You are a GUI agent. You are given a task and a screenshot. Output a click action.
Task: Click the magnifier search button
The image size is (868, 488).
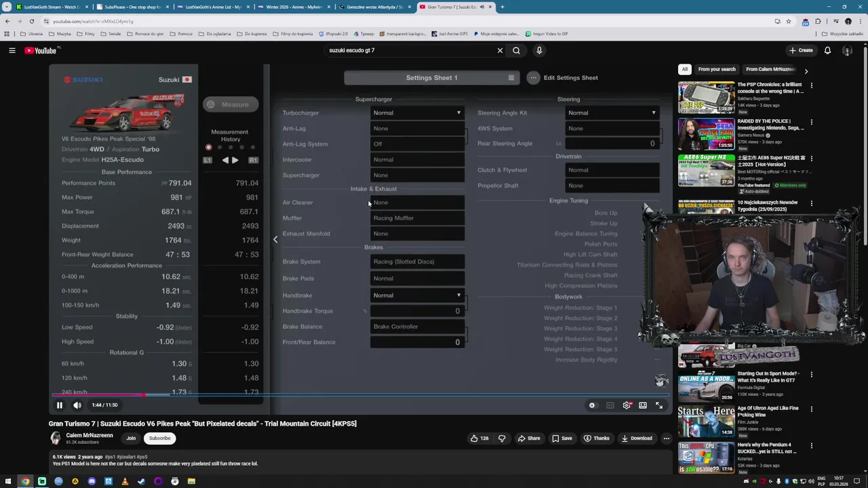(517, 50)
